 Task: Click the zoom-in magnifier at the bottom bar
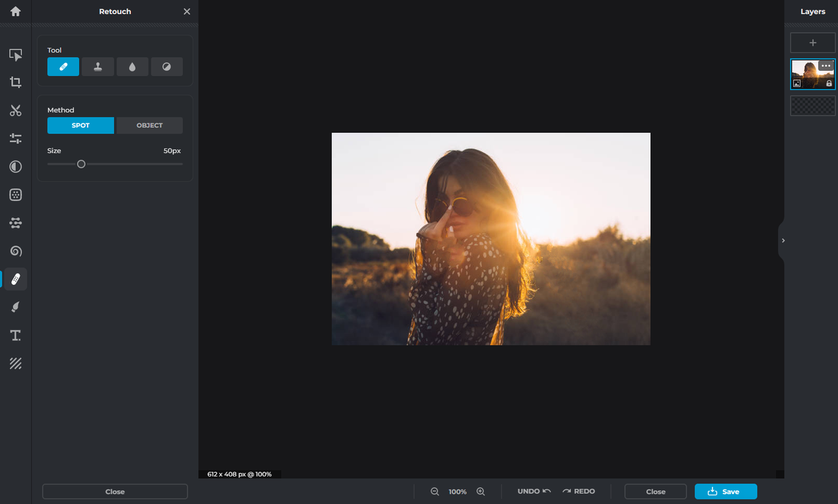point(481,491)
